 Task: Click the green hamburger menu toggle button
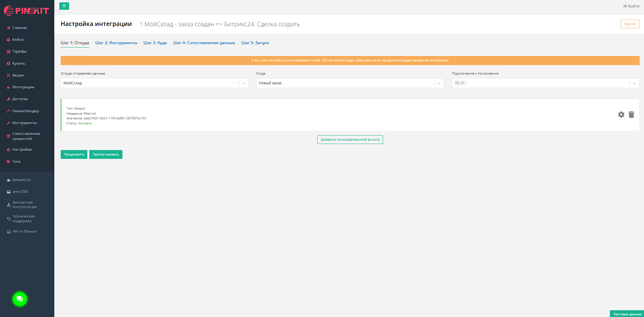click(64, 6)
